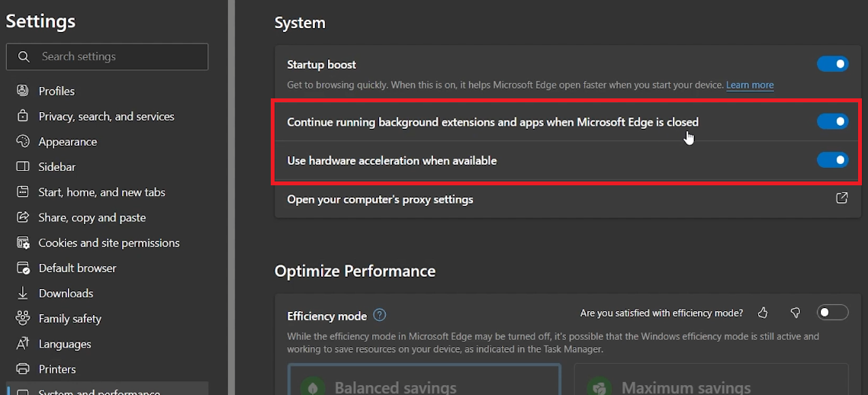The height and width of the screenshot is (395, 868).
Task: Go to Default browser settings
Action: point(78,268)
